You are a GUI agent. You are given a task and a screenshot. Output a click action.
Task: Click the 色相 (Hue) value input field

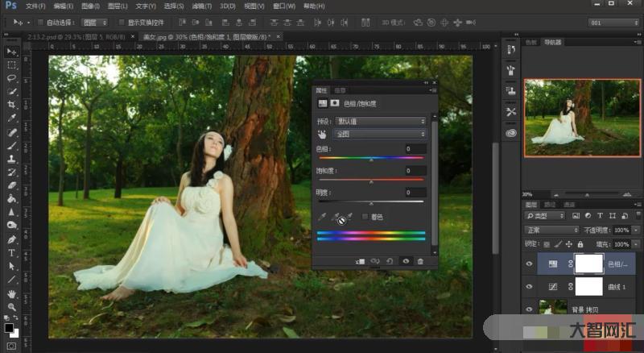tap(415, 149)
